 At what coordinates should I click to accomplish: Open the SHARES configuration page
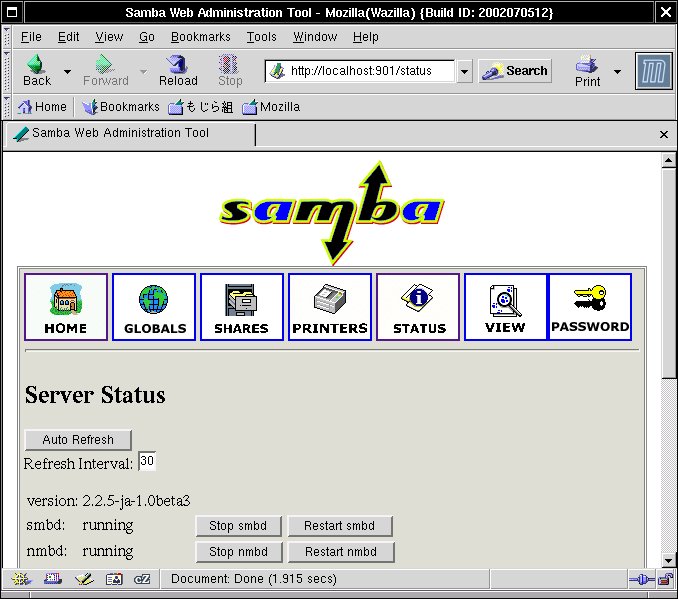(x=242, y=307)
